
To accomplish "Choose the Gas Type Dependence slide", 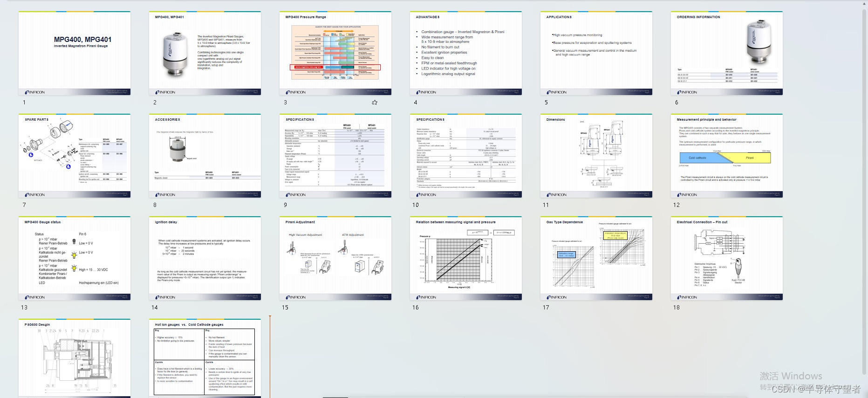I will coord(596,258).
